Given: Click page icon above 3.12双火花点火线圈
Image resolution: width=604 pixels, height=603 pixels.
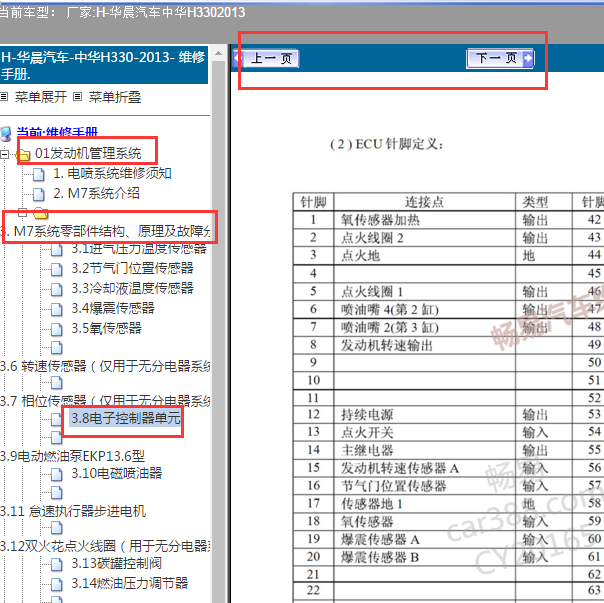Looking at the screenshot, I should pos(57,528).
